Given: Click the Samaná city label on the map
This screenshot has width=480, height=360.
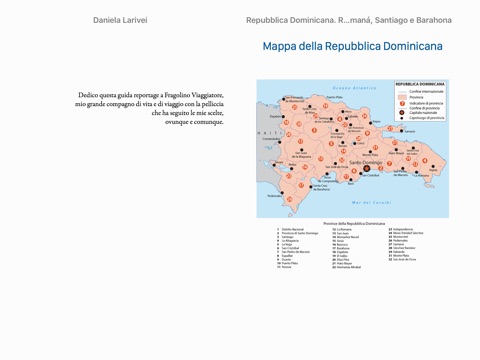Looking at the screenshot, I should (x=410, y=131).
